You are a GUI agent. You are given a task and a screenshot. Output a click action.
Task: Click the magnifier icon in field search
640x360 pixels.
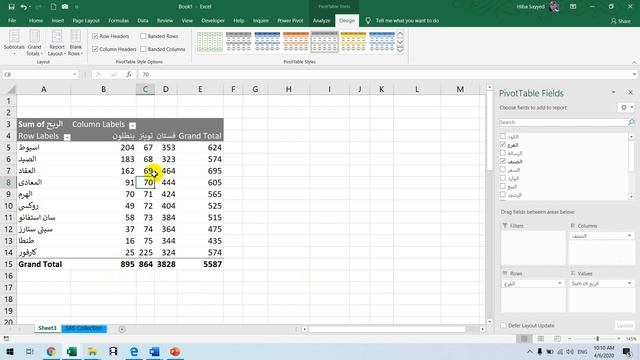point(631,122)
